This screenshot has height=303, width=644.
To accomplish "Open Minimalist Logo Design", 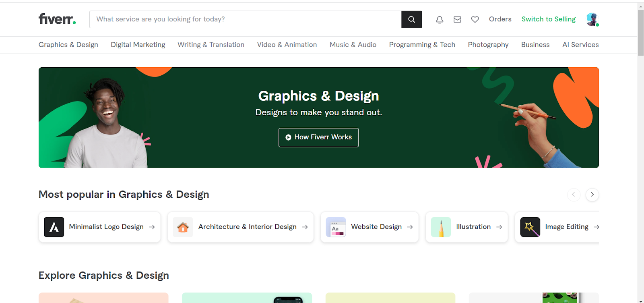I will [99, 227].
